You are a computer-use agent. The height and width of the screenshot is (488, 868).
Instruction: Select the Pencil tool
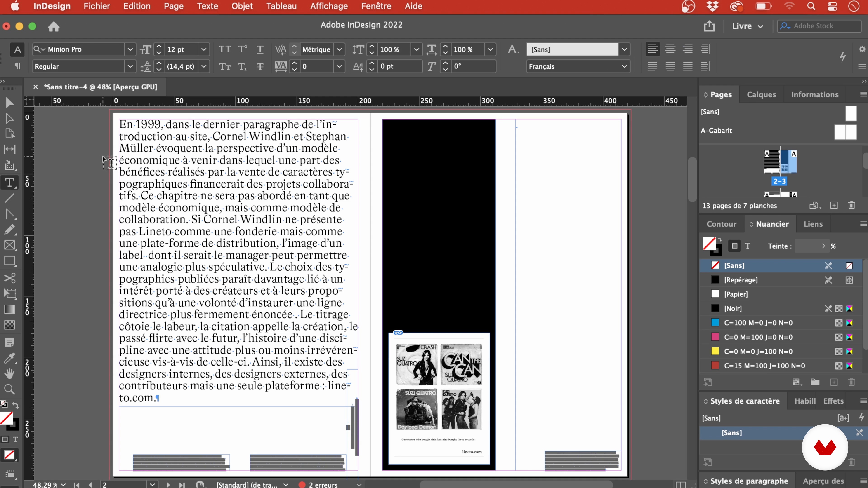point(9,230)
